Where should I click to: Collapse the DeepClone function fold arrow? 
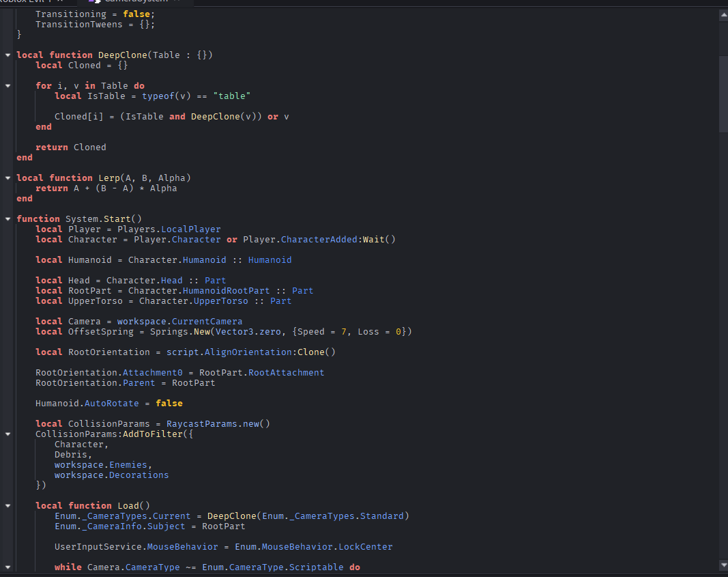(8, 55)
